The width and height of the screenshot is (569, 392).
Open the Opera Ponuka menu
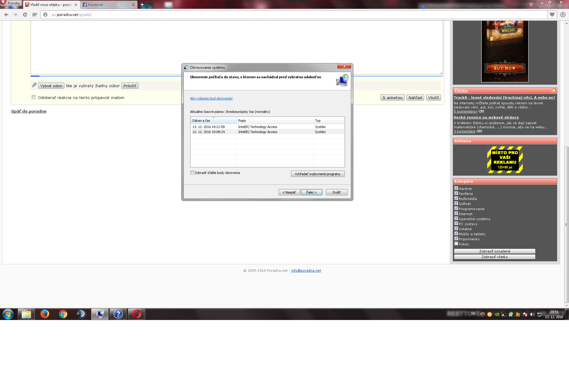11,3
